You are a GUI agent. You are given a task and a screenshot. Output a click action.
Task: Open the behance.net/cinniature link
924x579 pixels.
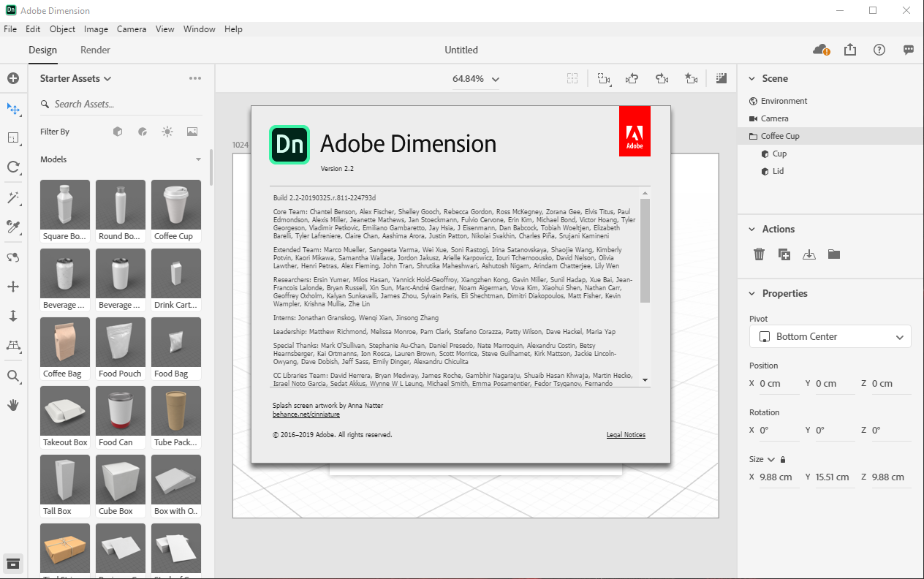coord(306,415)
